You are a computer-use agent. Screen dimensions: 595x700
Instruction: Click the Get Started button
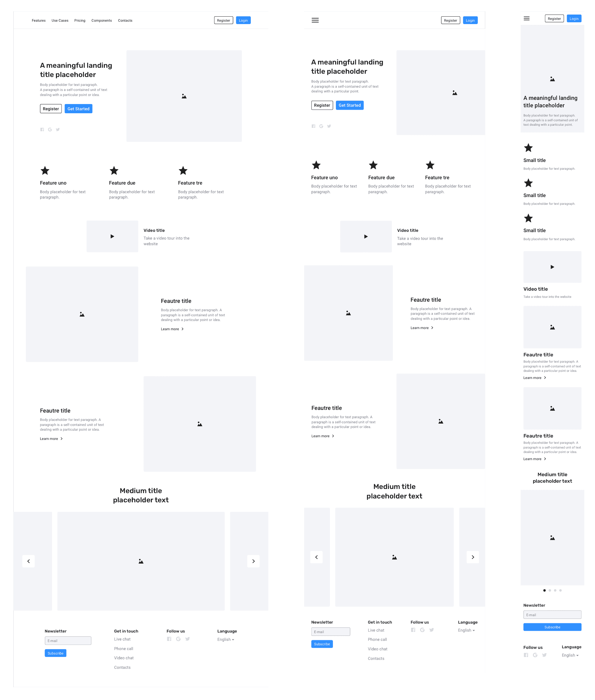pos(79,108)
